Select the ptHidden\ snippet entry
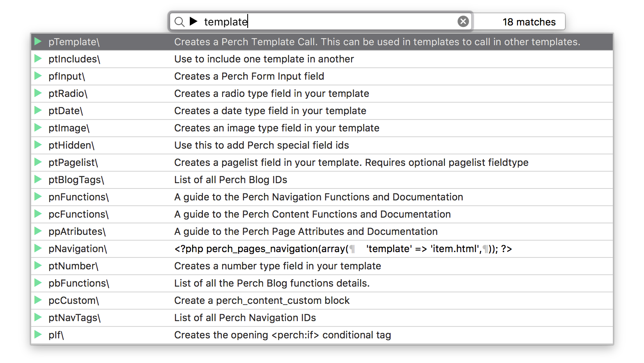The image size is (644, 363). click(71, 145)
